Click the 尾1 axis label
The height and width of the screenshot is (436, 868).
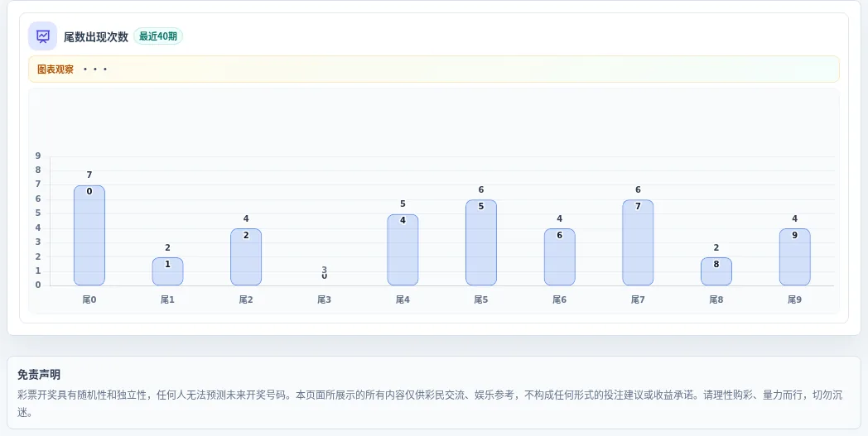[168, 299]
